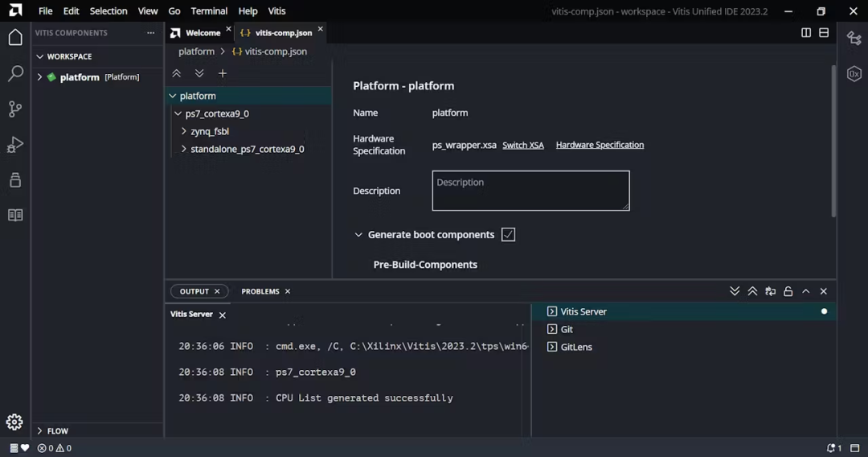Open the Selection menu

coord(108,11)
